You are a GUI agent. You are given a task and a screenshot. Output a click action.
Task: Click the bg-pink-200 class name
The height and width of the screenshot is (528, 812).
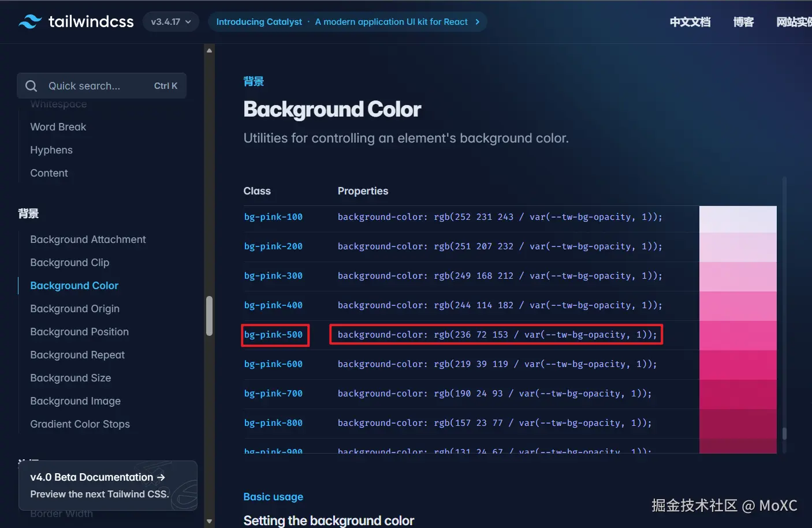point(273,246)
